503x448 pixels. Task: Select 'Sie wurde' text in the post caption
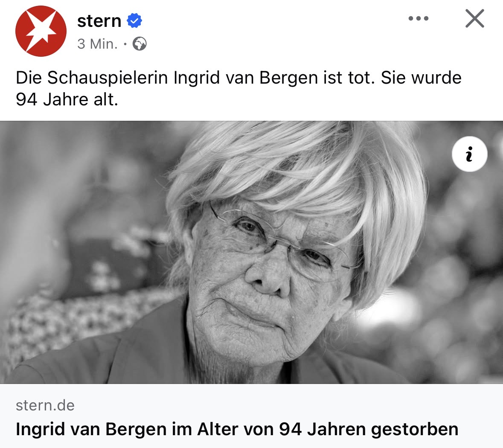pyautogui.click(x=421, y=78)
